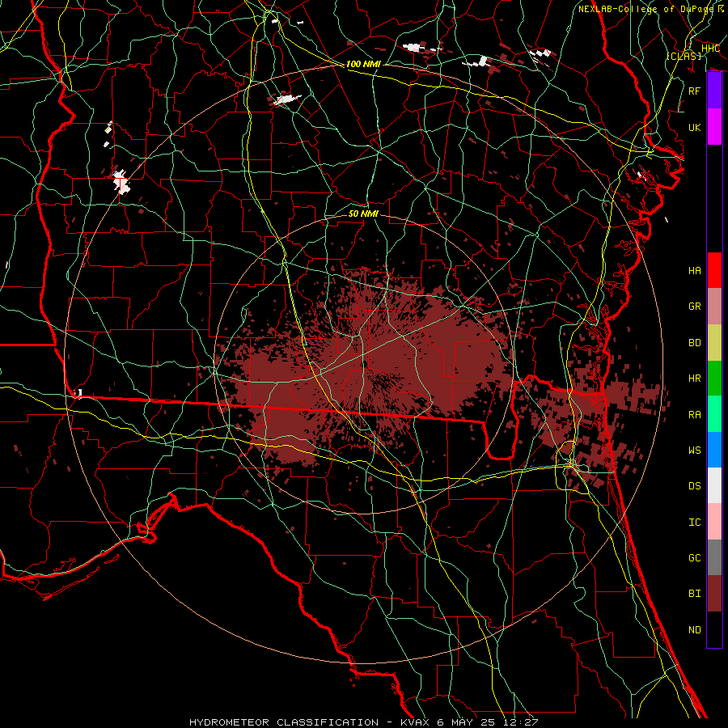Click the IC light pink legend swatch

click(x=714, y=522)
